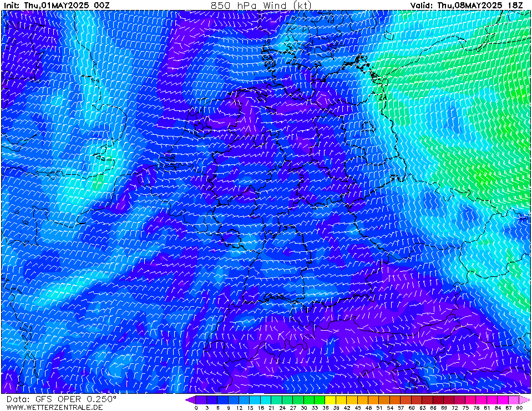532x411 pixels.
Task: Click the legend value '72'
Action: (x=455, y=408)
